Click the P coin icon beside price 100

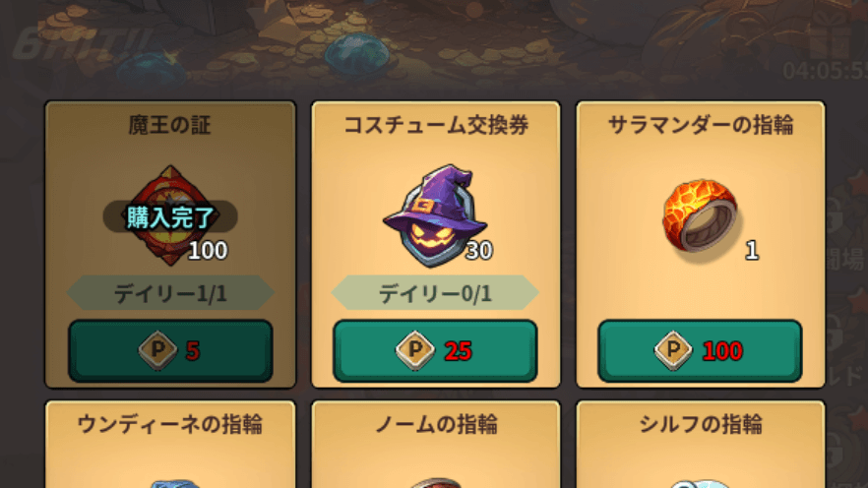pos(673,349)
